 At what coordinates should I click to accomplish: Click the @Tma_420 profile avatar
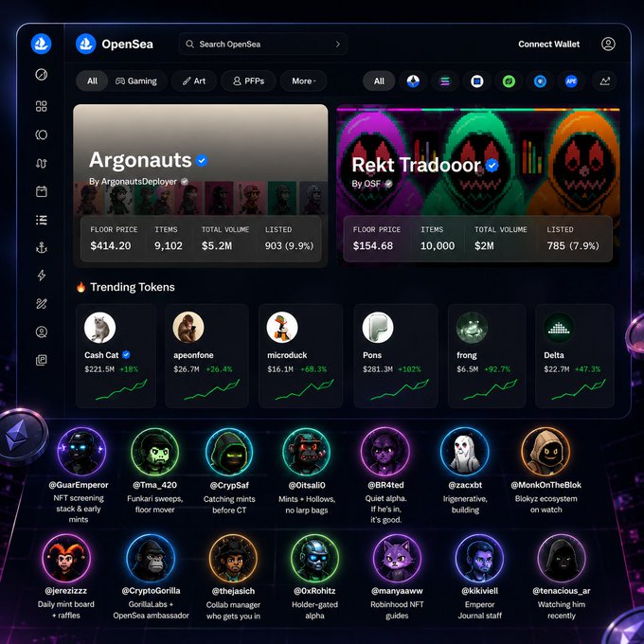pyautogui.click(x=154, y=451)
